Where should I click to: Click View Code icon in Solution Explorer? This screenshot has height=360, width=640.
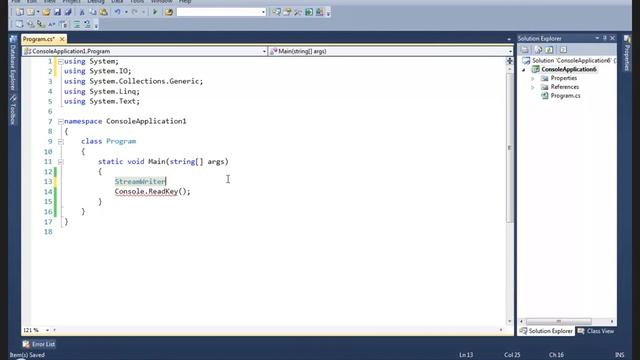[563, 50]
